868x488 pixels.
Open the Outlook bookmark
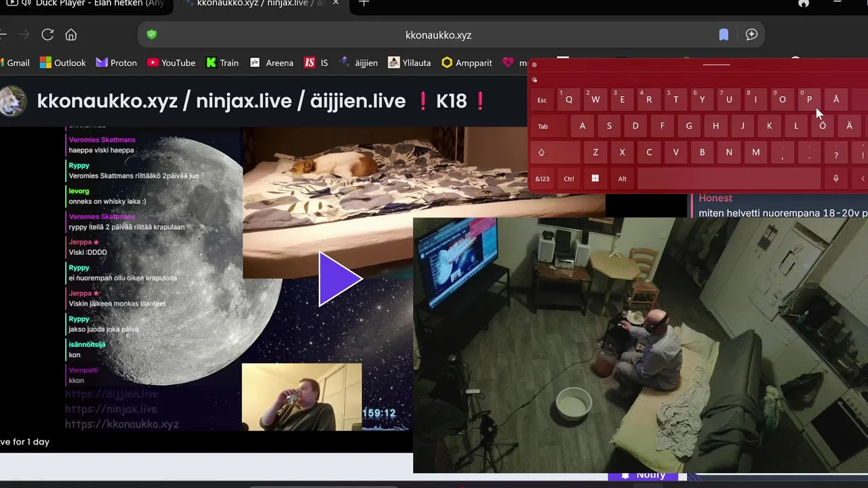pyautogui.click(x=63, y=62)
